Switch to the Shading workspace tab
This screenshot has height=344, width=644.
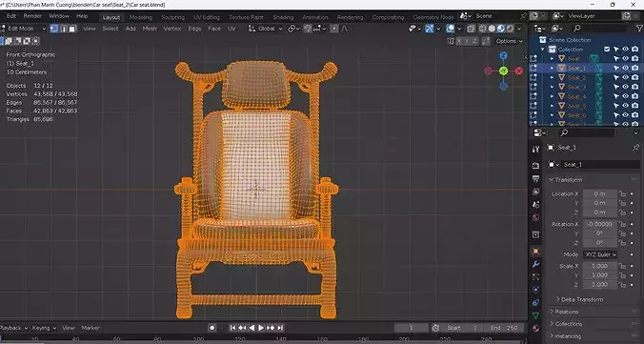(283, 17)
